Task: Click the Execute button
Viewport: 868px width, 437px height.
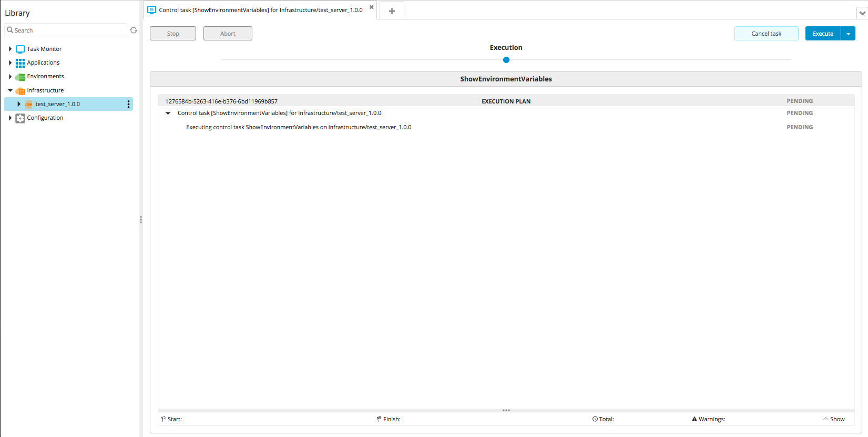Action: [x=823, y=34]
